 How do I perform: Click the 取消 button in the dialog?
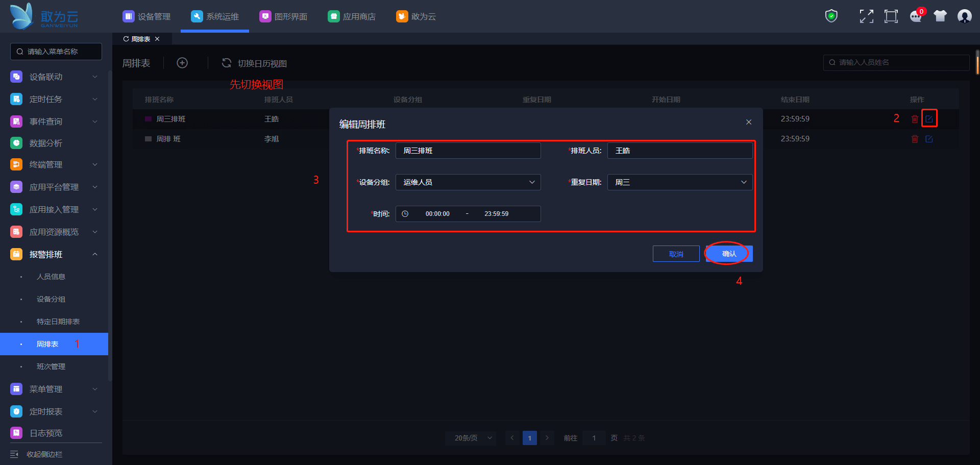point(676,254)
